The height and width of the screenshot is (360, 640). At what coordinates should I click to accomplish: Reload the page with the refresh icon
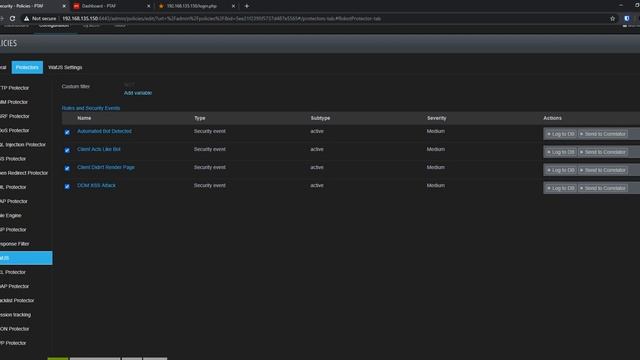pyautogui.click(x=13, y=18)
